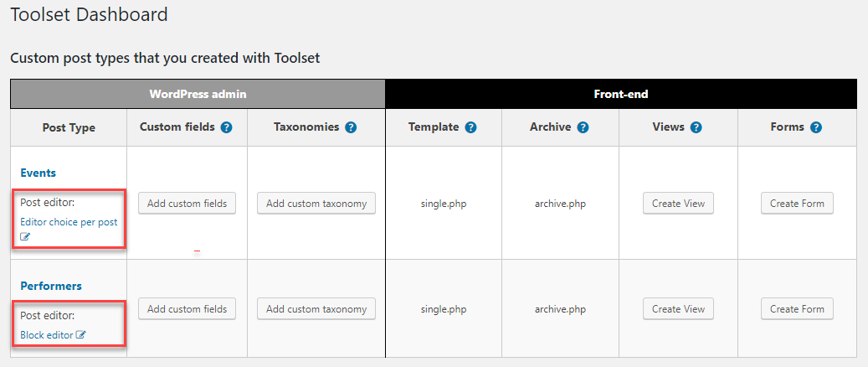
Task: Open help icon next to Custom fields
Action: [x=226, y=127]
